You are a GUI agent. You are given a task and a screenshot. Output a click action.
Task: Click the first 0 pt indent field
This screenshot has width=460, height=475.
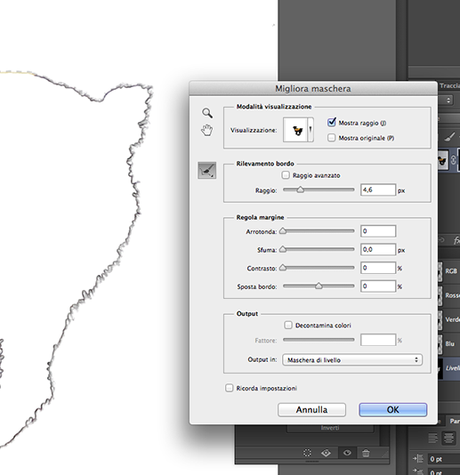444,459
